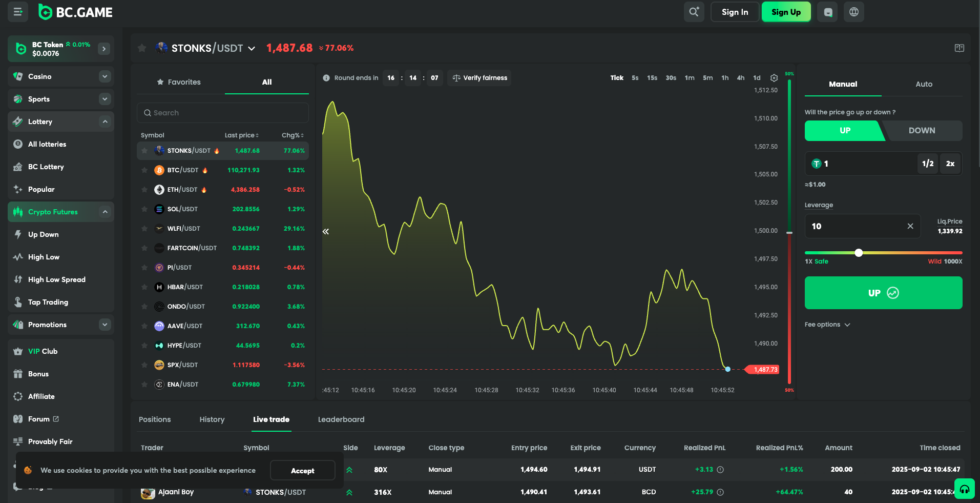This screenshot has height=503, width=980.
Task: Place the large green UP order
Action: (x=883, y=293)
